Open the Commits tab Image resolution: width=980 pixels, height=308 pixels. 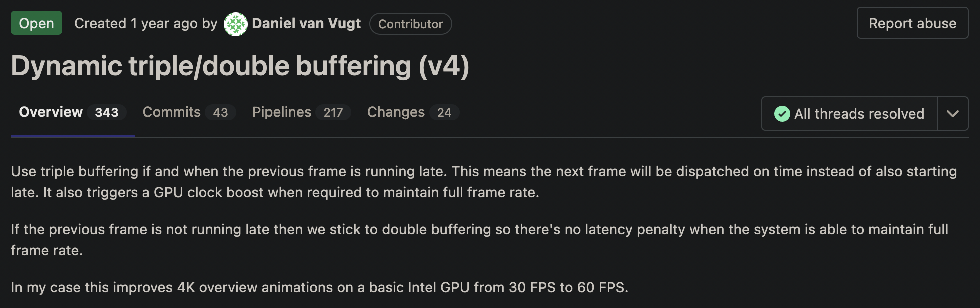tap(171, 112)
